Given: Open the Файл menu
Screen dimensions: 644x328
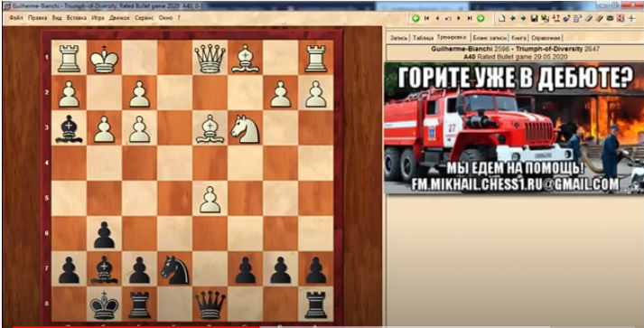Looking at the screenshot, I should tap(16, 18).
